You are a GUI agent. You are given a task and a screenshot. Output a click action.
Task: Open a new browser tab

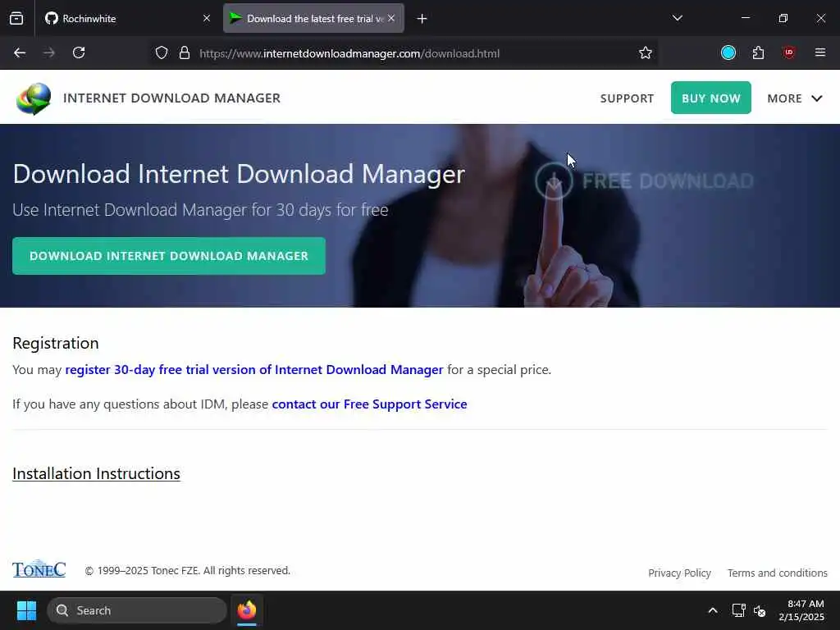point(422,19)
